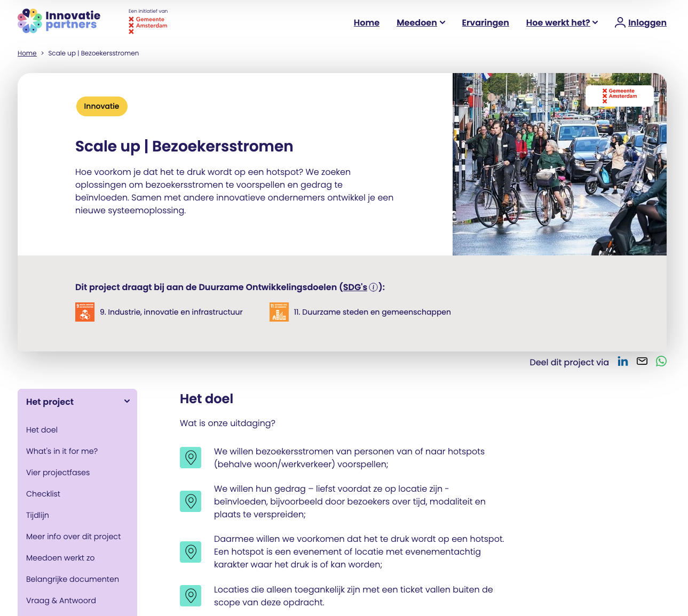Select 'Wat is onze uitdaging?' text
Image resolution: width=688 pixels, height=616 pixels.
[227, 423]
